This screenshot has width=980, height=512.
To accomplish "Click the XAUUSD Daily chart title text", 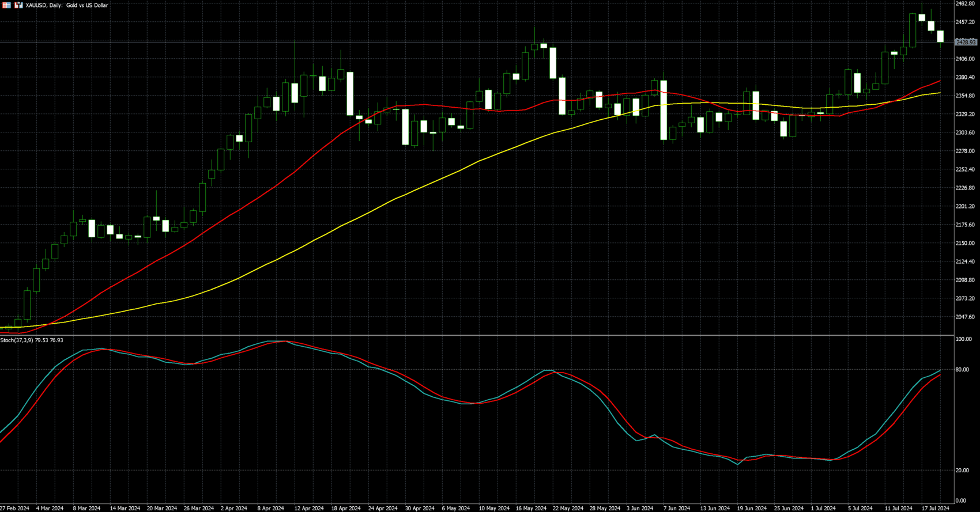I will pyautogui.click(x=67, y=5).
